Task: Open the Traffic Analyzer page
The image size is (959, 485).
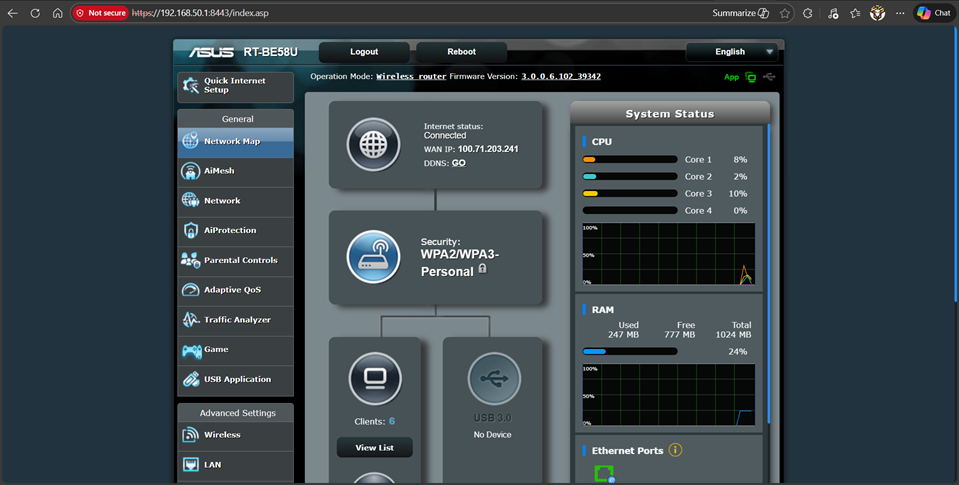Action: click(236, 320)
